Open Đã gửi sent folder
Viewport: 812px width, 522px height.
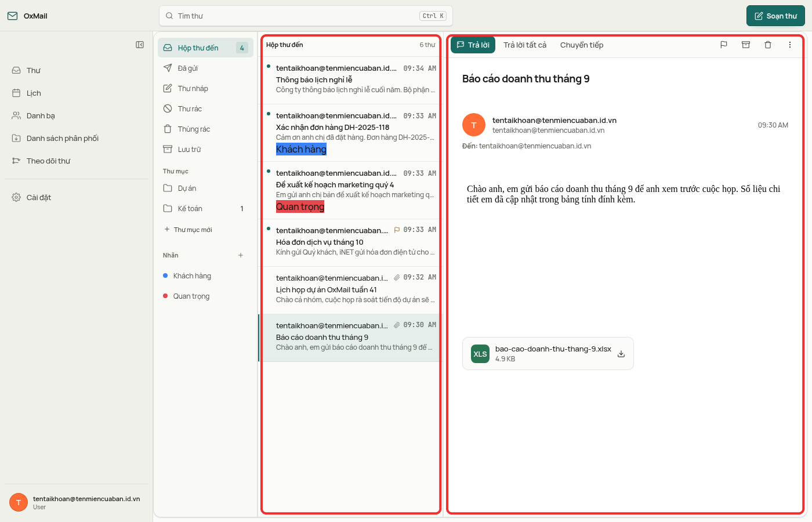[x=205, y=68]
